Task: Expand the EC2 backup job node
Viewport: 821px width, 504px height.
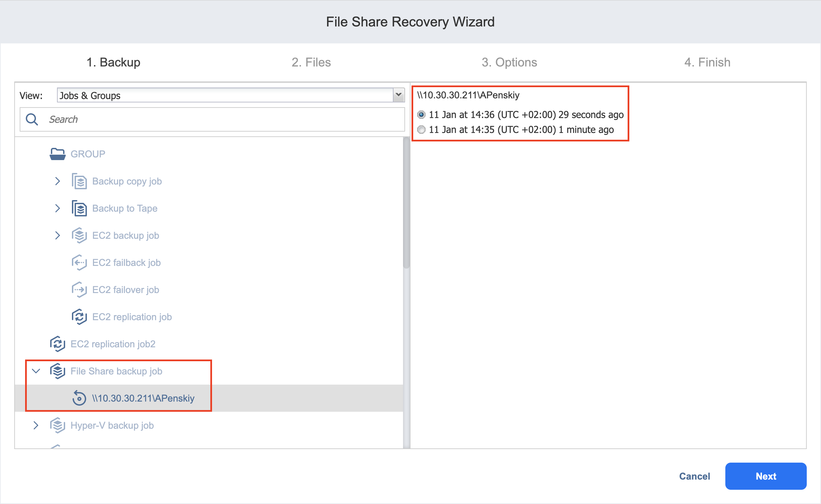Action: (57, 235)
